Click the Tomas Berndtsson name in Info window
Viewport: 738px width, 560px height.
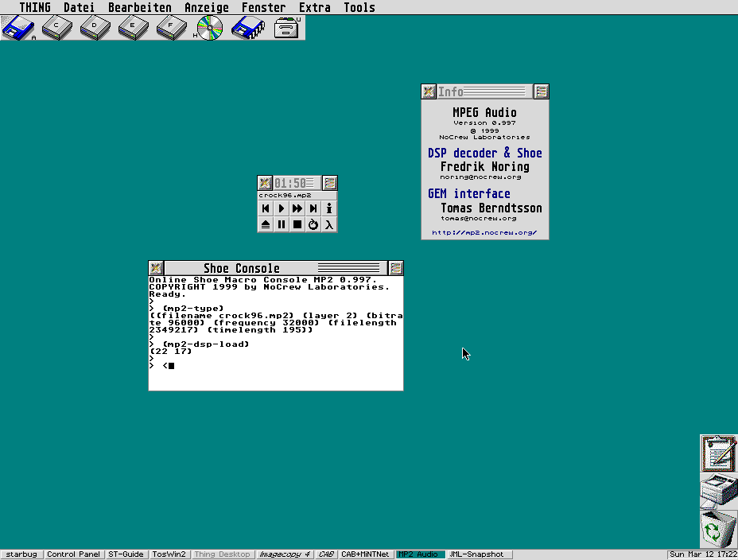point(491,208)
